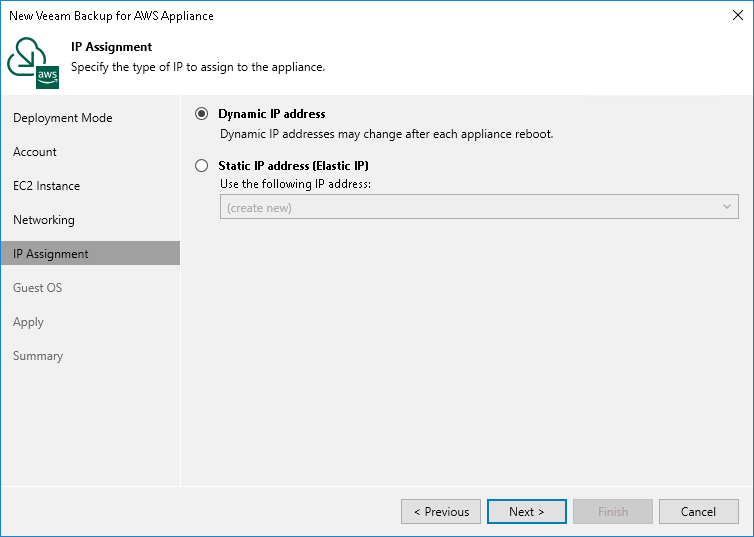Go to the Deployment Mode step
The height and width of the screenshot is (537, 754).
(63, 118)
